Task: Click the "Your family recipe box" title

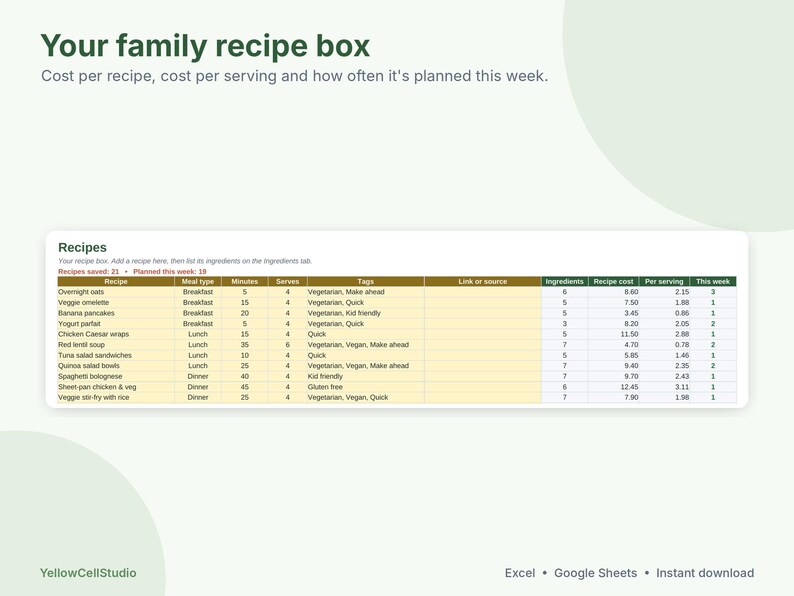Action: (x=205, y=46)
